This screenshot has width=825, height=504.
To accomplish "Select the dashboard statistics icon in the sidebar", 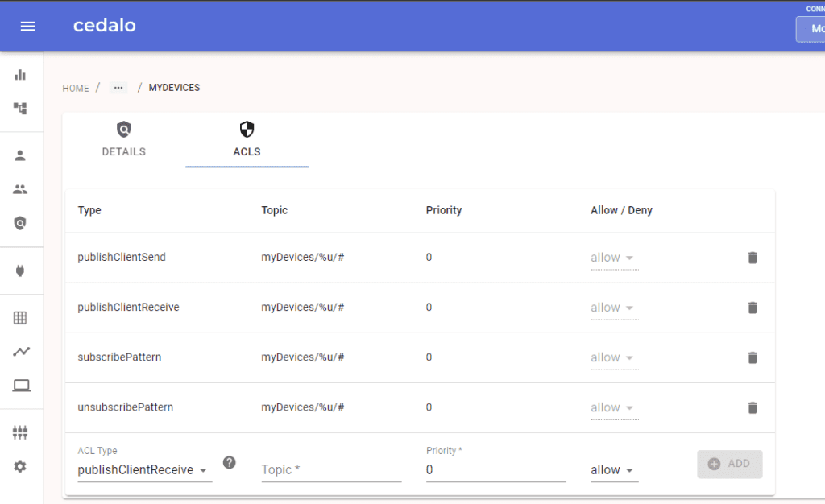I will [x=20, y=73].
